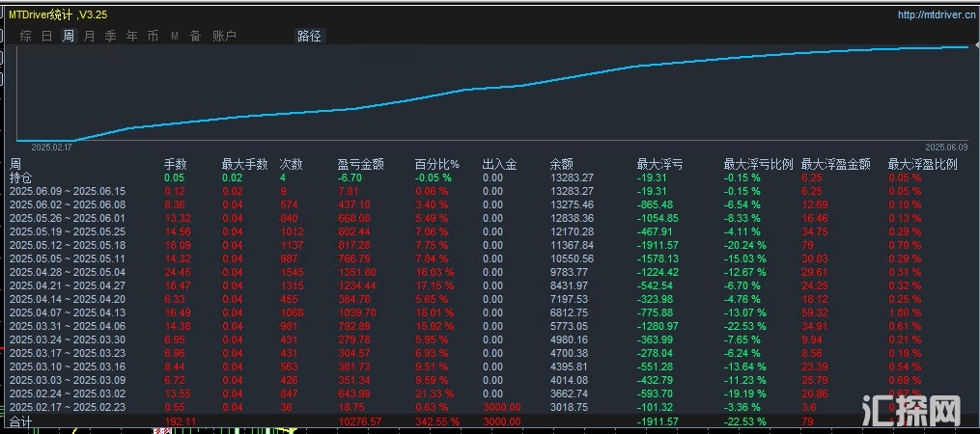This screenshot has width=980, height=434.
Task: Click the 路径 path button
Action: coord(309,37)
